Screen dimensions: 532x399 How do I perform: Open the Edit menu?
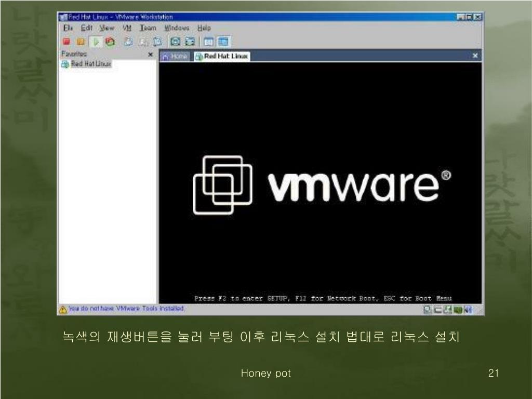(86, 28)
